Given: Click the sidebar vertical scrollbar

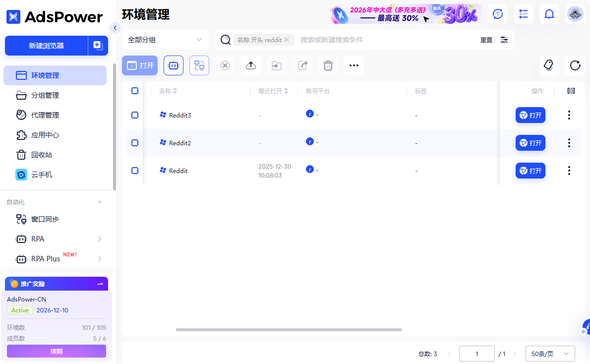Looking at the screenshot, I should pos(115,127).
